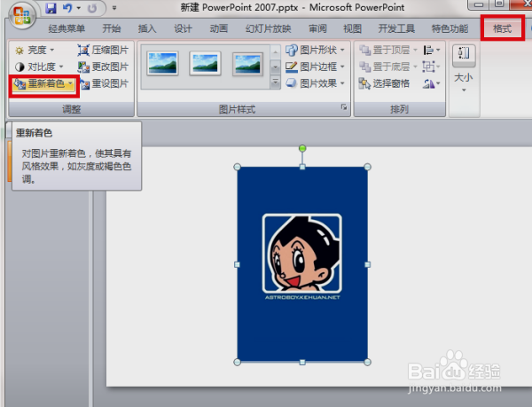Image resolution: width=532 pixels, height=407 pixels.
Task: Click the green rotation handle above picture
Action: click(x=302, y=148)
